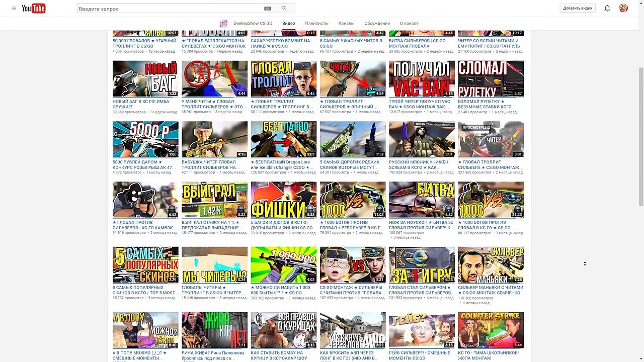Open 'А В ПОПУ МОЖНО' video title

(140, 355)
